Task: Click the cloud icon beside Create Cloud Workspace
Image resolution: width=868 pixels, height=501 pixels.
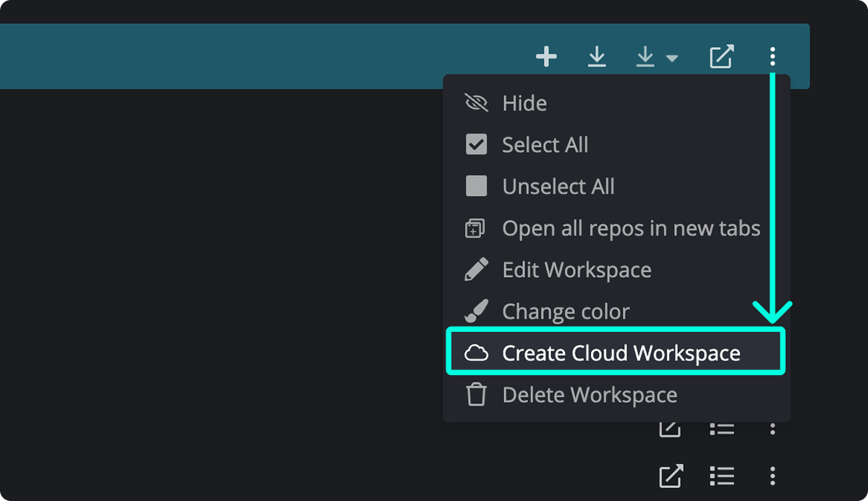Action: (476, 353)
